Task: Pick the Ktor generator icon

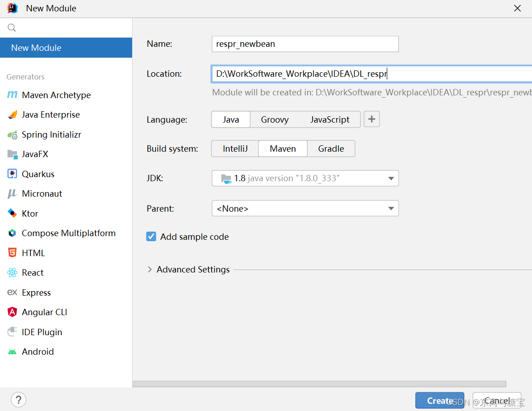Action: pyautogui.click(x=12, y=213)
